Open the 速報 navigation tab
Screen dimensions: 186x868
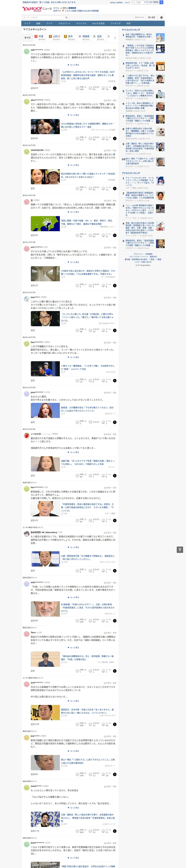(x=38, y=24)
